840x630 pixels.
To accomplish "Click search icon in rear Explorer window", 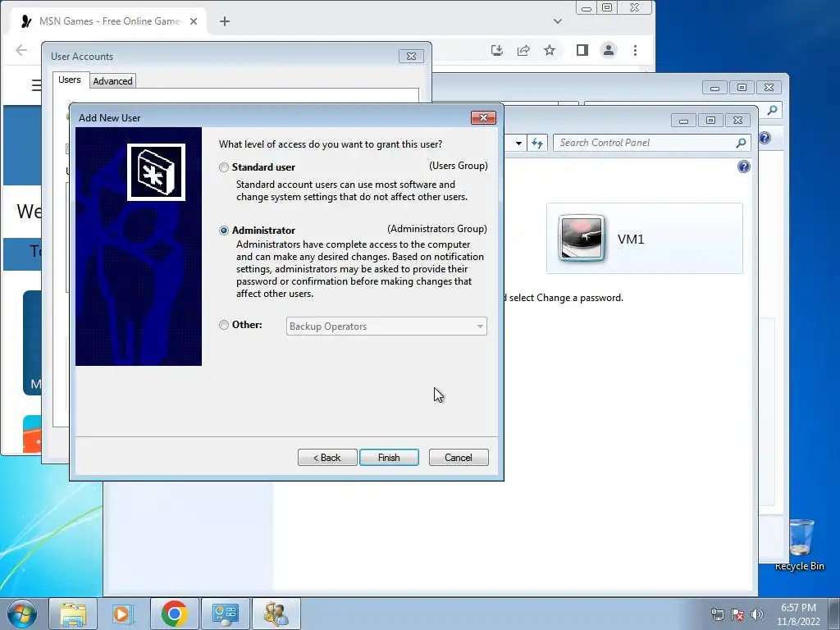I will point(772,110).
